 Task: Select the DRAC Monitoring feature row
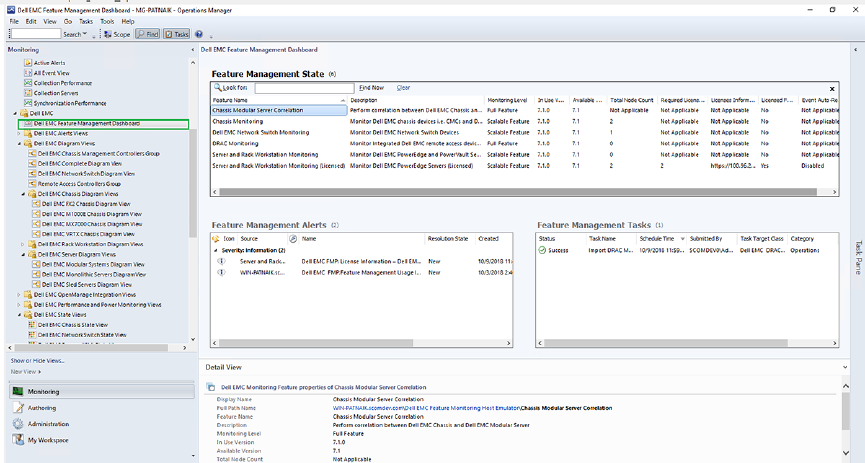(525, 143)
